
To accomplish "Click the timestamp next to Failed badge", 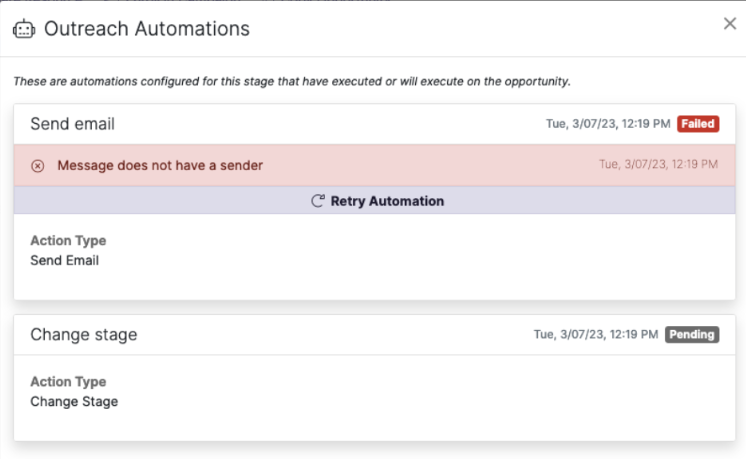I will click(x=608, y=124).
